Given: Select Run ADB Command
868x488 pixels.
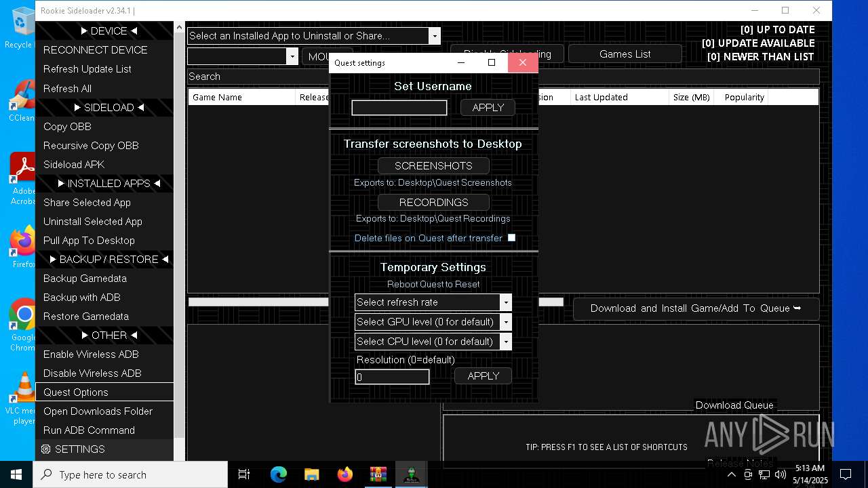Looking at the screenshot, I should [x=104, y=430].
